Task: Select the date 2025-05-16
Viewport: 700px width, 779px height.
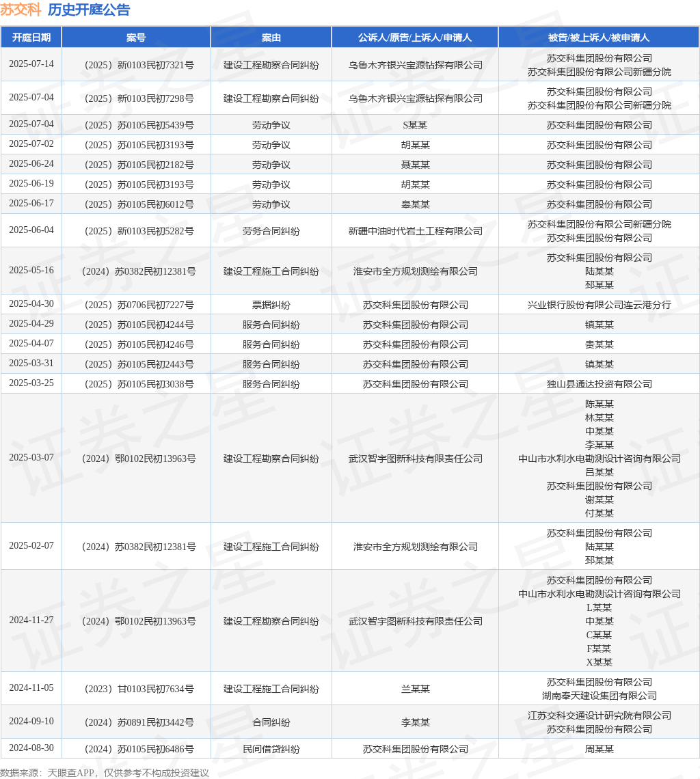Action: point(31,271)
